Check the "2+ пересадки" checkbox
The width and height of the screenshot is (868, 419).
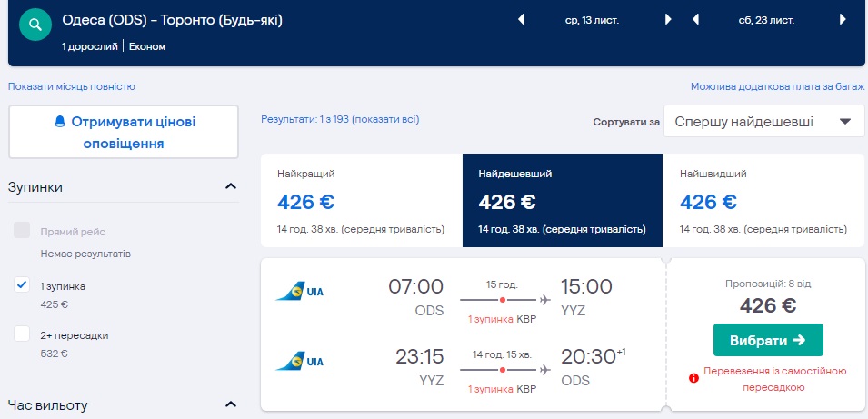click(x=23, y=334)
